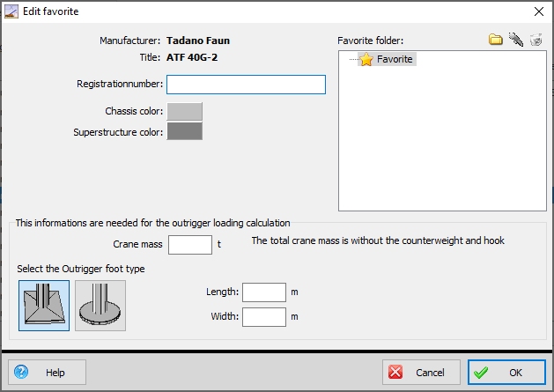Focus the Registrationnumber text field
This screenshot has width=554, height=392.
[x=246, y=85]
